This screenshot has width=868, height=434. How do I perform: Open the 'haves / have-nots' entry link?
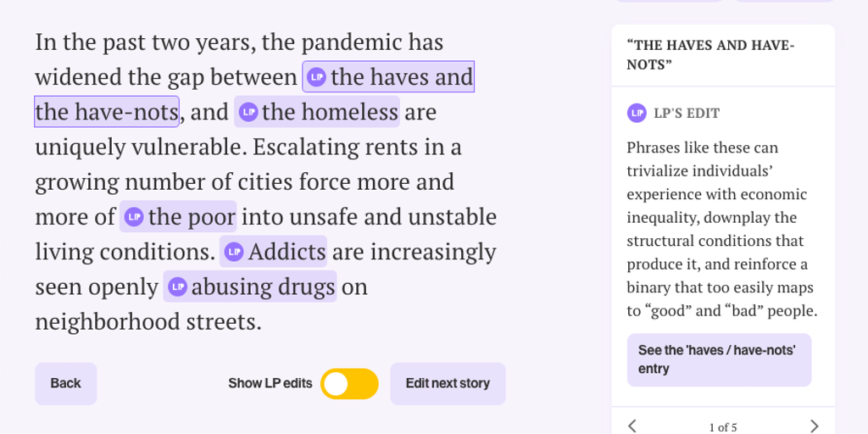[719, 359]
